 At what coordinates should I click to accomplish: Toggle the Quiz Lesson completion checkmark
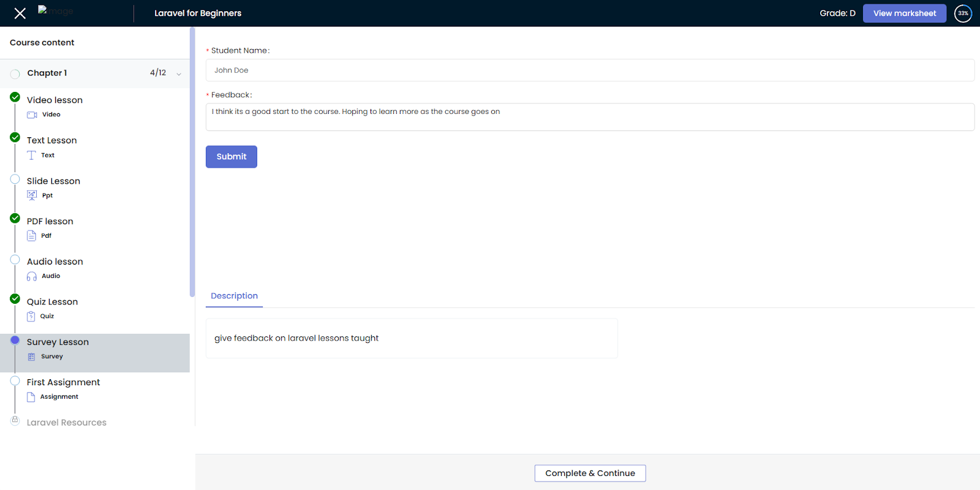click(x=15, y=299)
